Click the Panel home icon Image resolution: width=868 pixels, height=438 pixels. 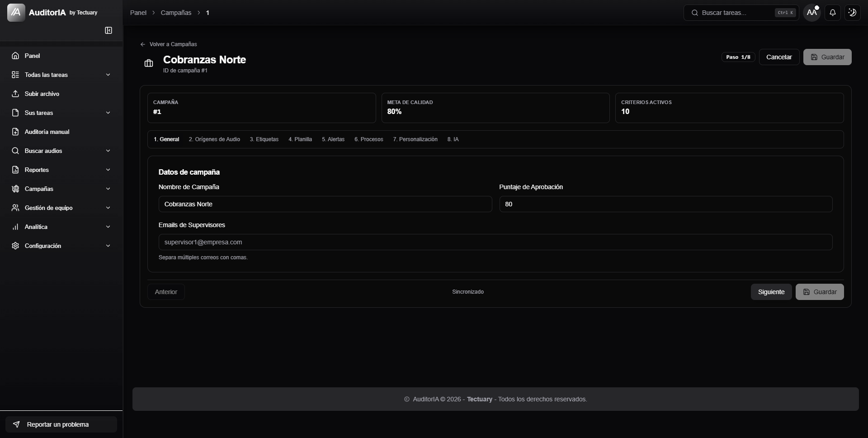point(15,56)
